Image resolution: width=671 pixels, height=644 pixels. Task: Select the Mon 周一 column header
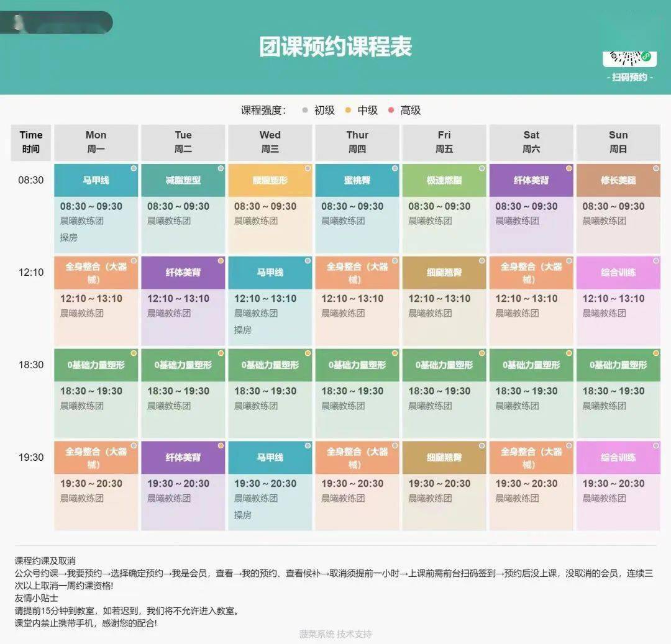point(96,142)
